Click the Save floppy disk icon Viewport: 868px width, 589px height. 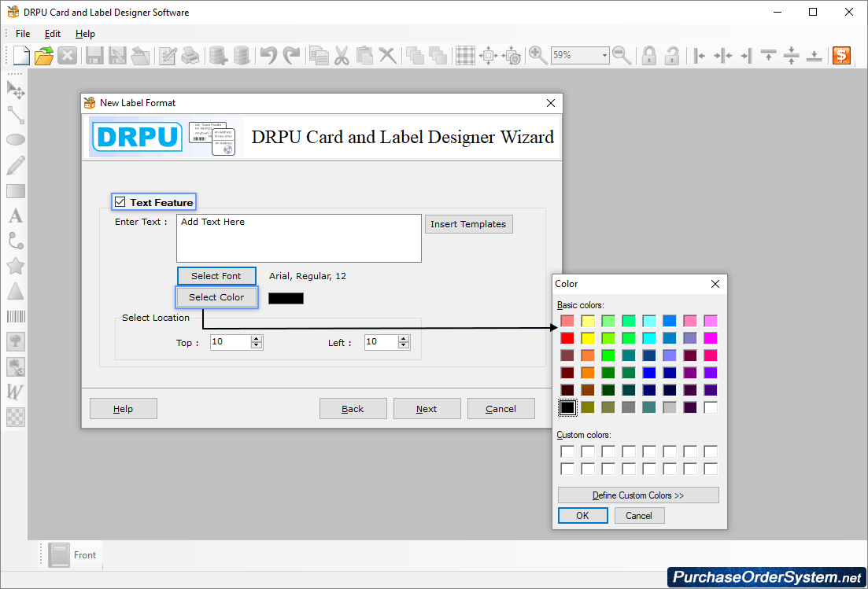[x=94, y=55]
